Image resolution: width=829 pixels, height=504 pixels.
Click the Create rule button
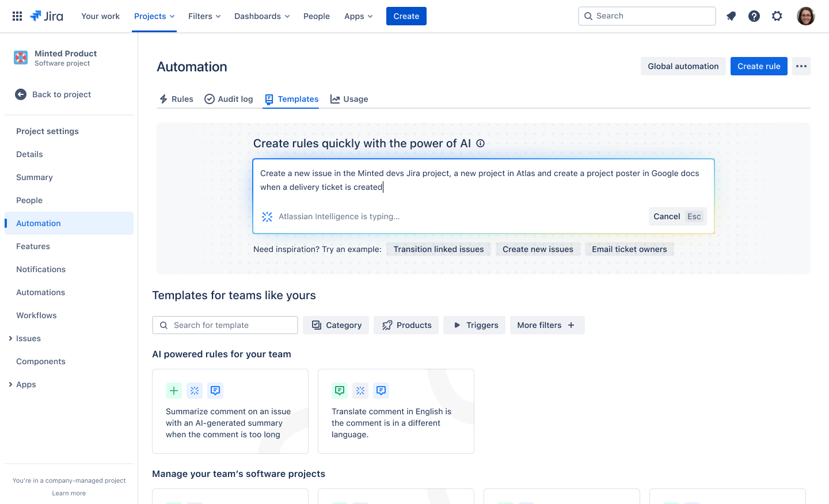pos(759,66)
